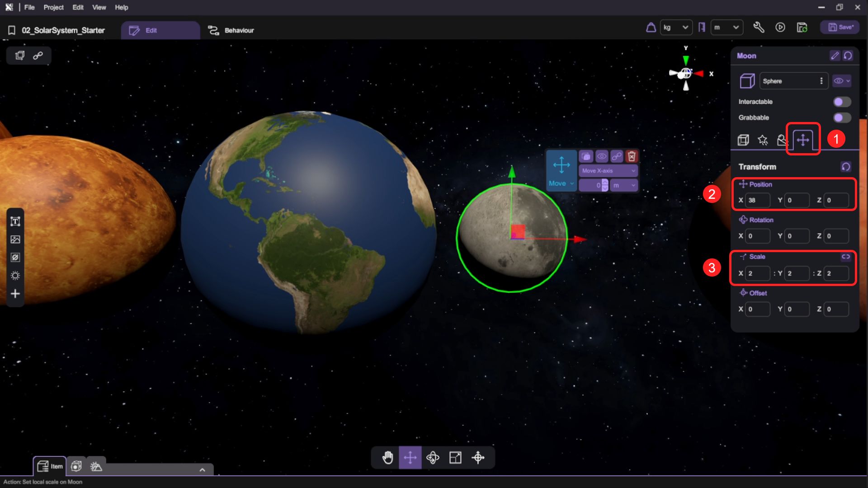868x488 pixels.
Task: Click the delete trash icon near Moon
Action: coord(632,156)
